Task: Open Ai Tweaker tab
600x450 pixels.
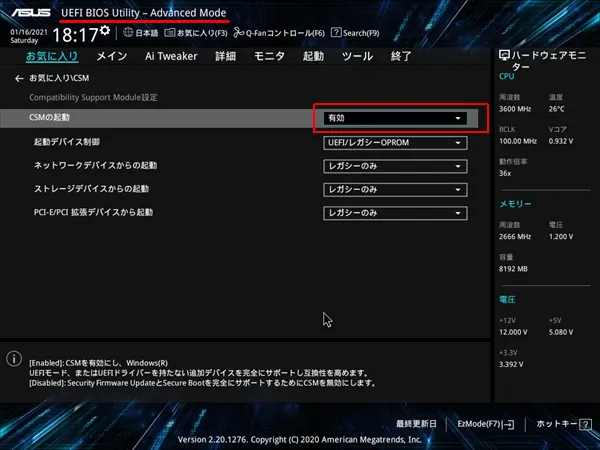Action: click(x=171, y=56)
